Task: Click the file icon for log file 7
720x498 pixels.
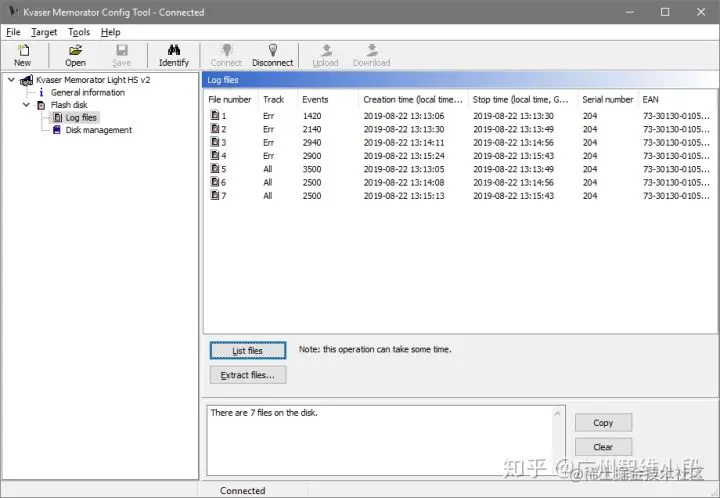Action: click(x=214, y=195)
